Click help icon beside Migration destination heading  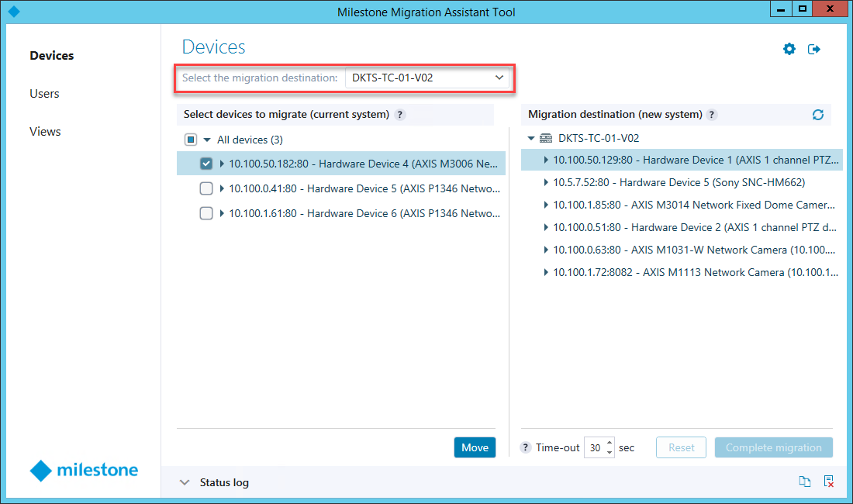[712, 115]
